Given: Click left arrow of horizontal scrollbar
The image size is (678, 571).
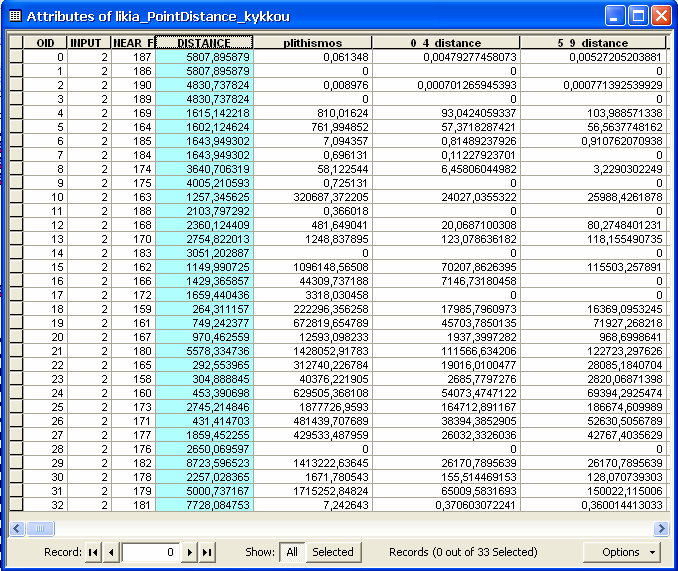Looking at the screenshot, I should (x=17, y=528).
